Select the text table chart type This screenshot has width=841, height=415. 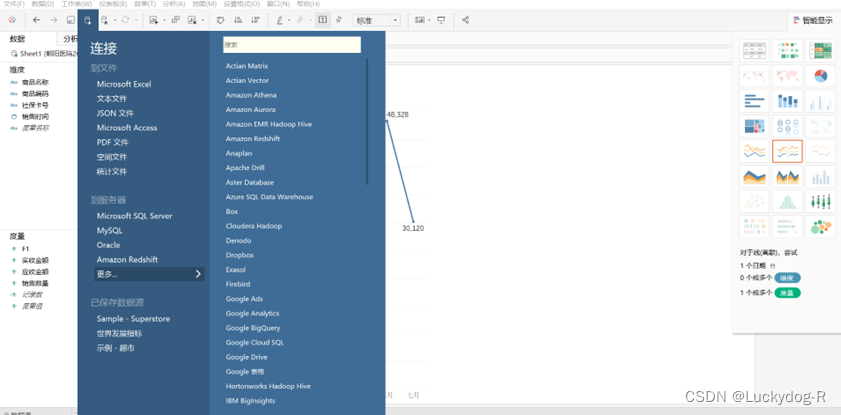pos(754,50)
